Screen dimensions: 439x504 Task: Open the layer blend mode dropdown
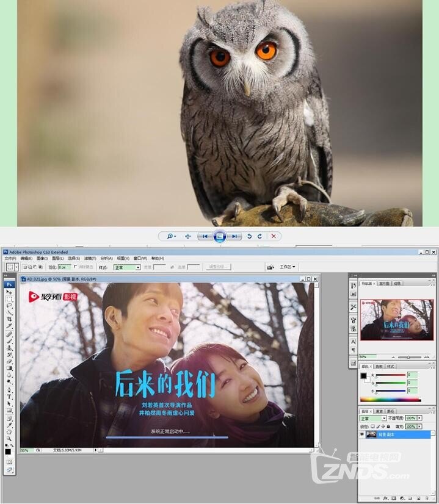point(372,418)
